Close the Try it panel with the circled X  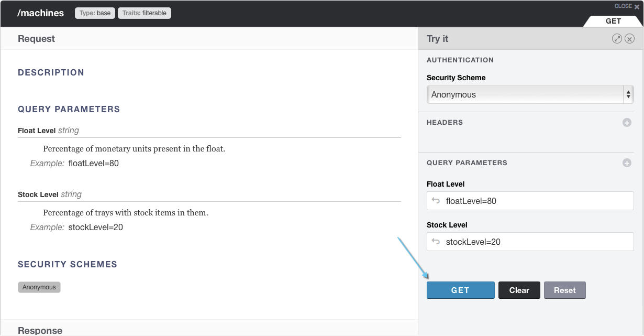pos(629,38)
